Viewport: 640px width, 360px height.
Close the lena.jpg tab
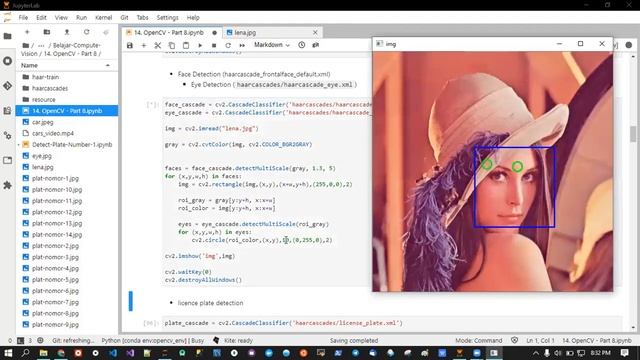(x=315, y=32)
